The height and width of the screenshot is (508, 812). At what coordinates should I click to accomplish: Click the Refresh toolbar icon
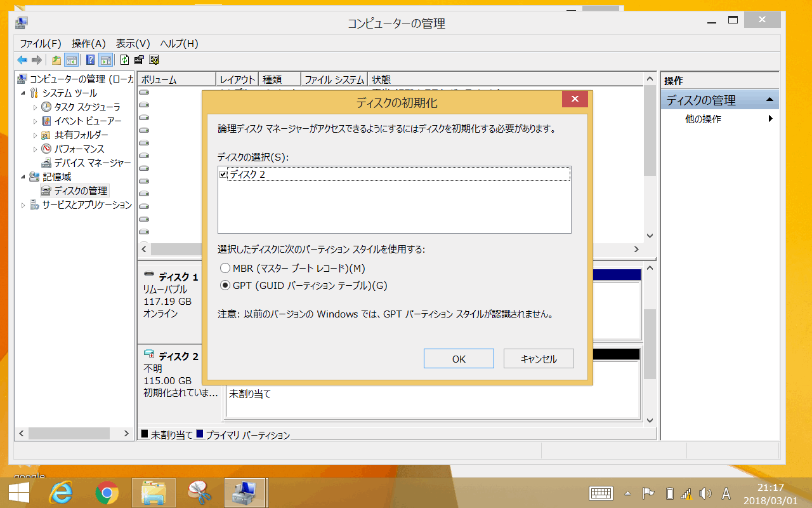coord(124,60)
